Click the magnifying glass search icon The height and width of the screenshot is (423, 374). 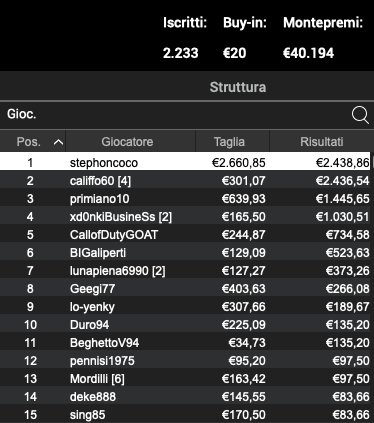click(360, 115)
